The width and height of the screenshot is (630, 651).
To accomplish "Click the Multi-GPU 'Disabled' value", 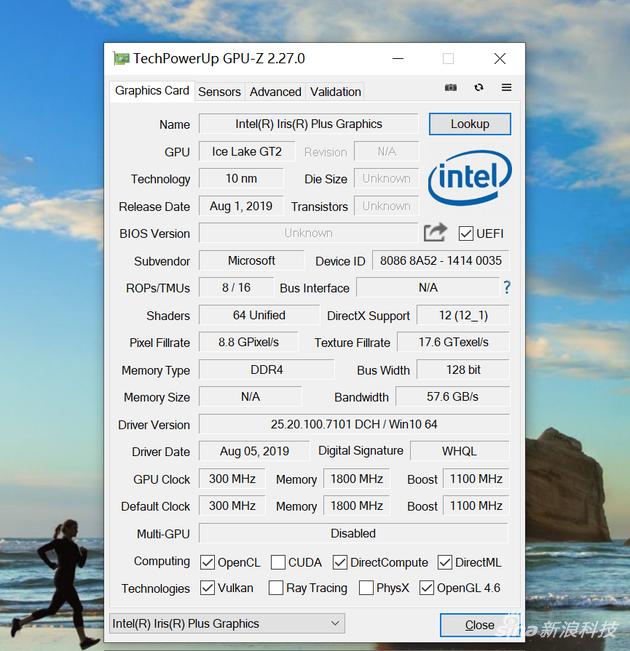I will coord(353,534).
